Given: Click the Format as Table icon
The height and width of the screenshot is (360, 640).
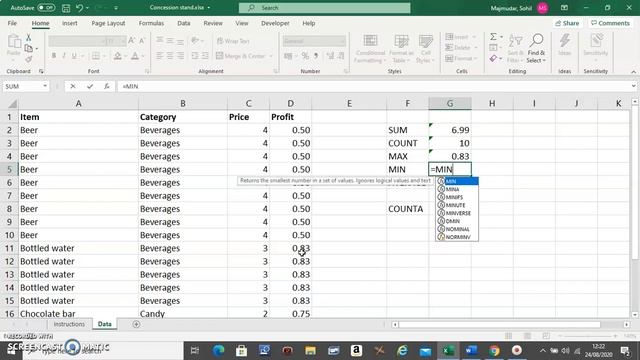Looking at the screenshot, I should [x=401, y=48].
